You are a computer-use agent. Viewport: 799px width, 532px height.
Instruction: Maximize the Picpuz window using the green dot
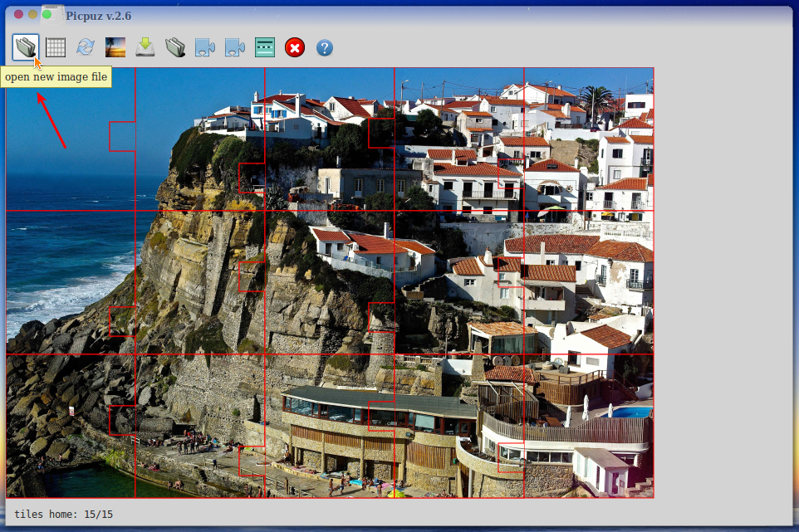[x=47, y=14]
